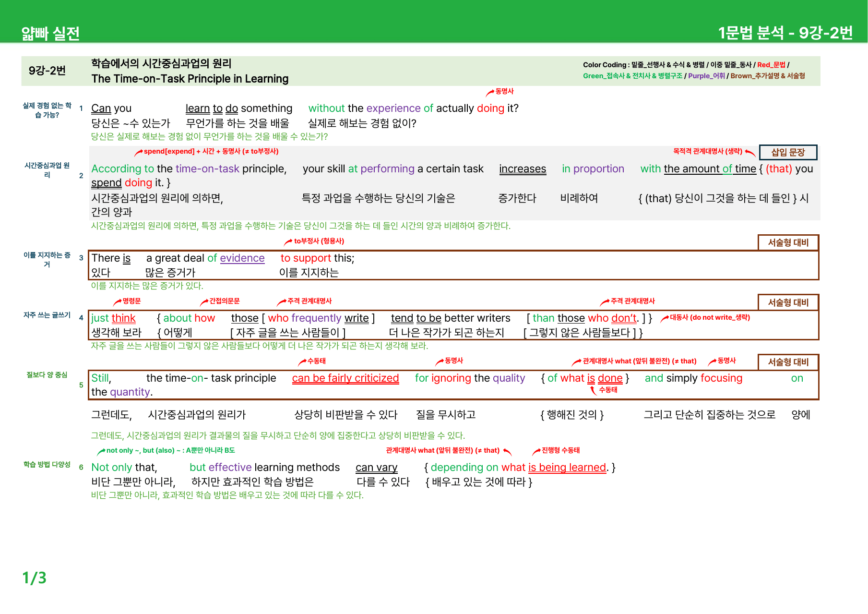Click the side label '자주 쓰는 글쓰기'
This screenshot has height=614, width=868.
(47, 315)
